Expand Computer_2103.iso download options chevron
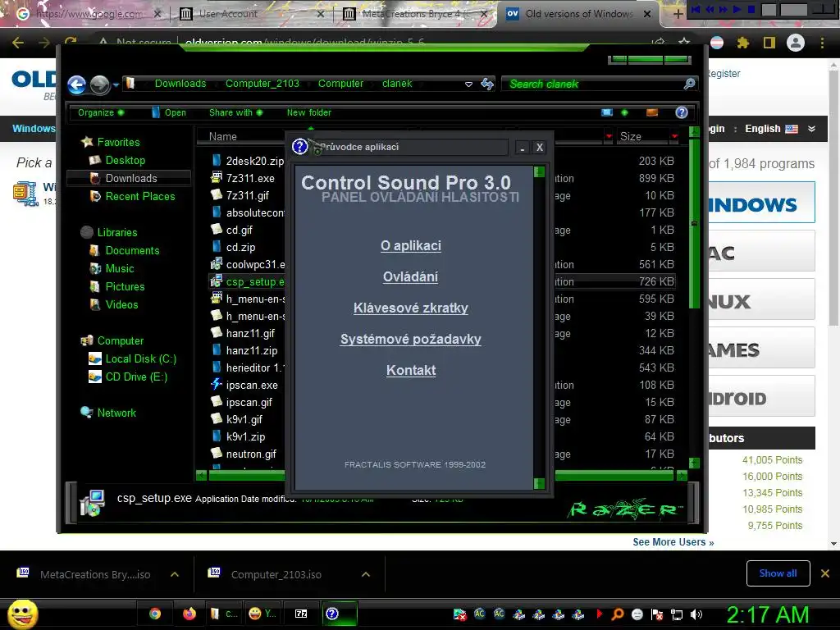 [366, 574]
